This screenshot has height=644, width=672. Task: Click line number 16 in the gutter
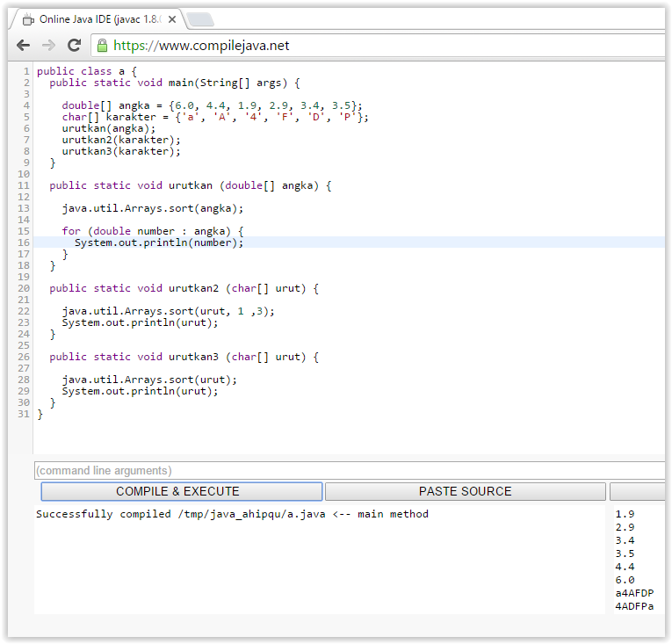pos(24,242)
